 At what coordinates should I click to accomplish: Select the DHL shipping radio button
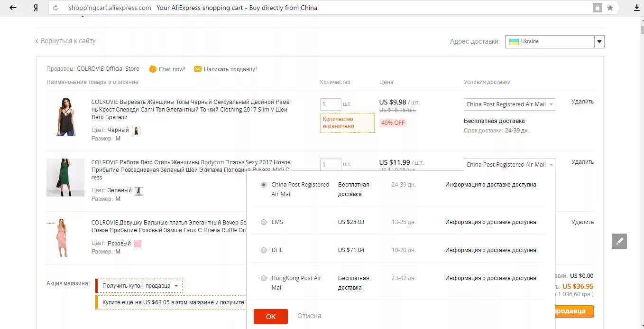coord(264,250)
